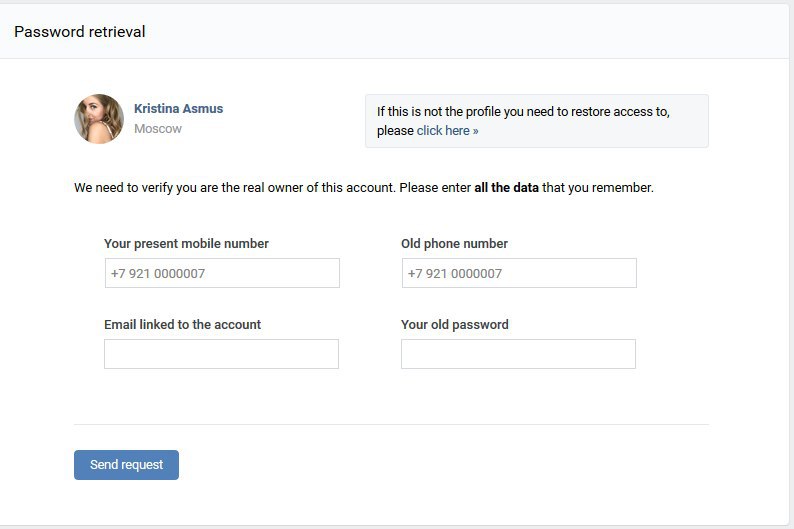This screenshot has height=529, width=794.
Task: Submit form with Send request button
Action: click(x=126, y=465)
